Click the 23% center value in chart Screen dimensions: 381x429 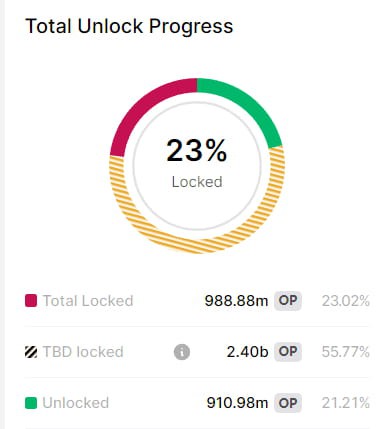click(197, 151)
